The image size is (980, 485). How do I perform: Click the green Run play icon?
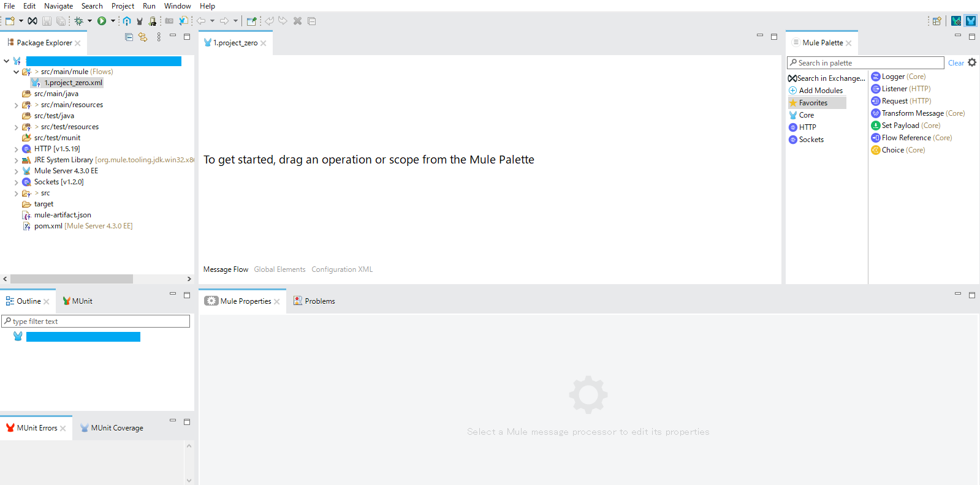click(102, 21)
